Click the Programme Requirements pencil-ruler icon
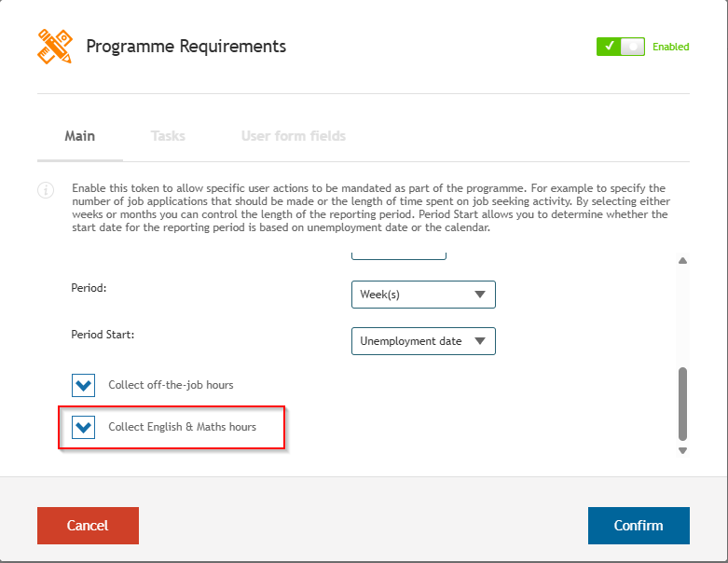This screenshot has height=563, width=728. [x=55, y=47]
